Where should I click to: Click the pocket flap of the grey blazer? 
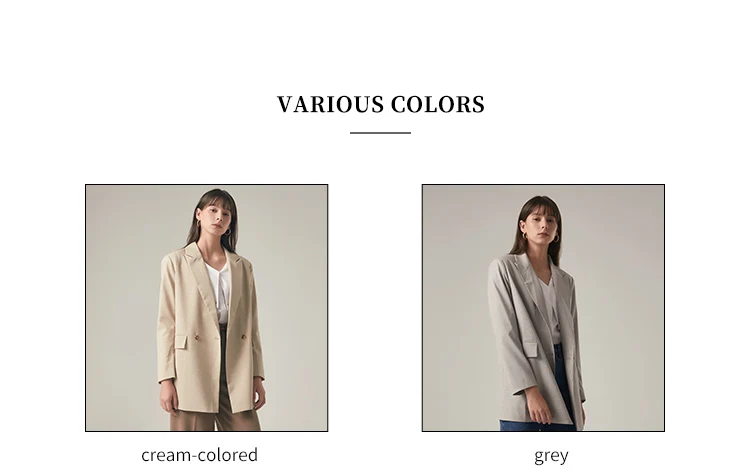(x=530, y=350)
